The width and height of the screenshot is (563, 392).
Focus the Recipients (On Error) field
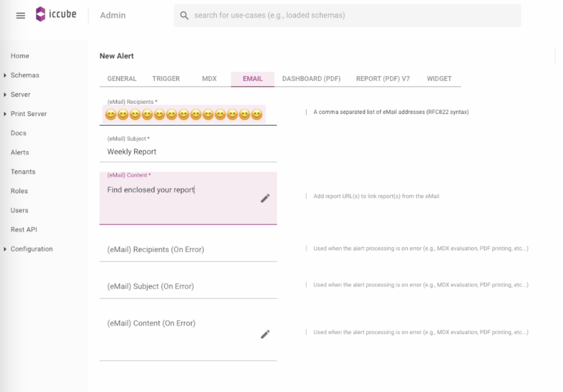click(188, 250)
